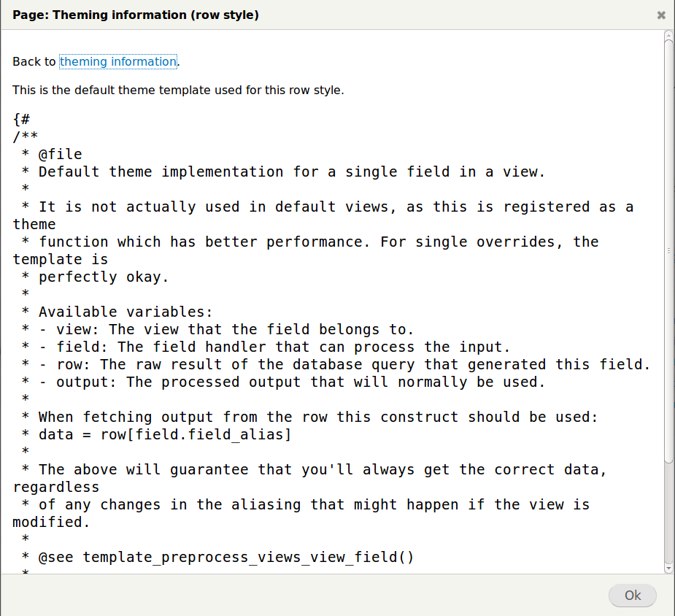
Task: Click the '- field:' variable description line
Action: point(266,347)
